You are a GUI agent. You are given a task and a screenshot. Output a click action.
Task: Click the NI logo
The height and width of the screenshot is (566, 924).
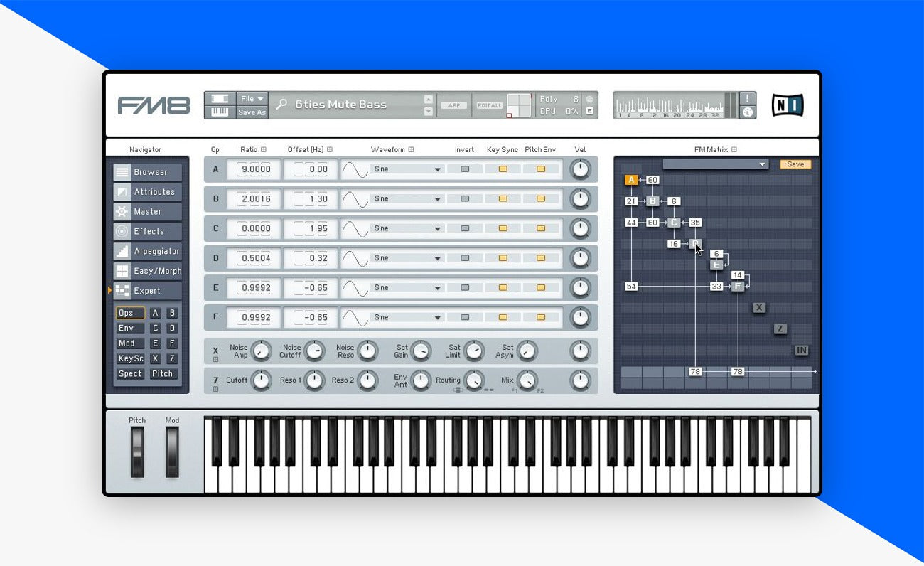pos(788,105)
